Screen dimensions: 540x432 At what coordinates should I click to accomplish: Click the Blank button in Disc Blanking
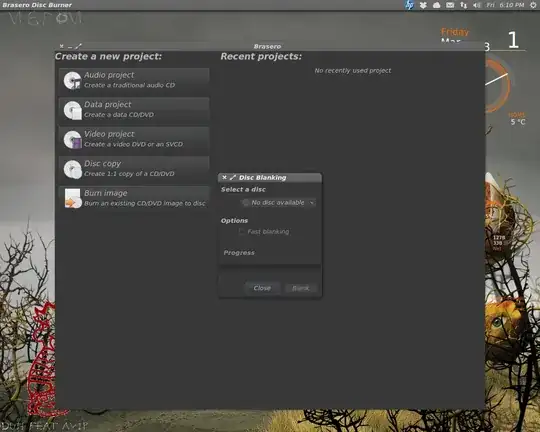click(x=301, y=288)
